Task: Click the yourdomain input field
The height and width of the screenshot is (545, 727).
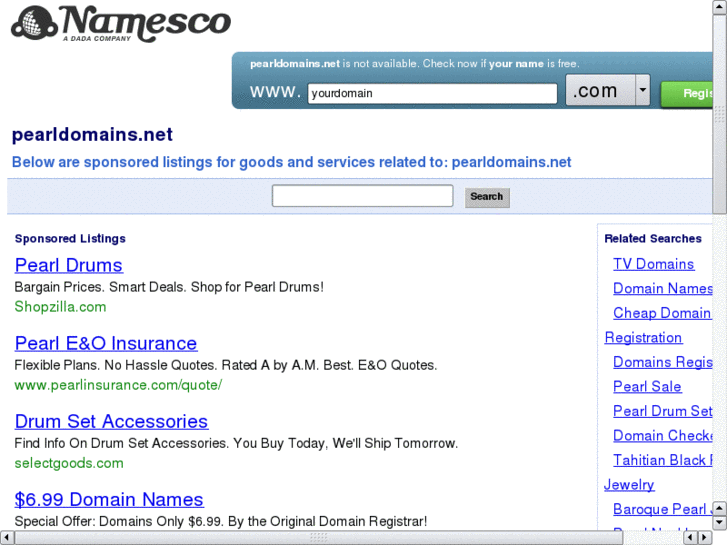Action: tap(432, 93)
